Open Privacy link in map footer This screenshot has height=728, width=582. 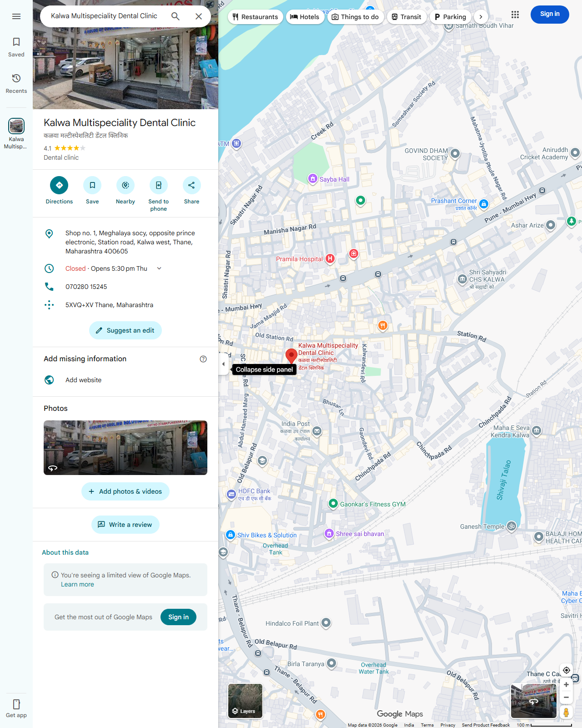pos(448,725)
